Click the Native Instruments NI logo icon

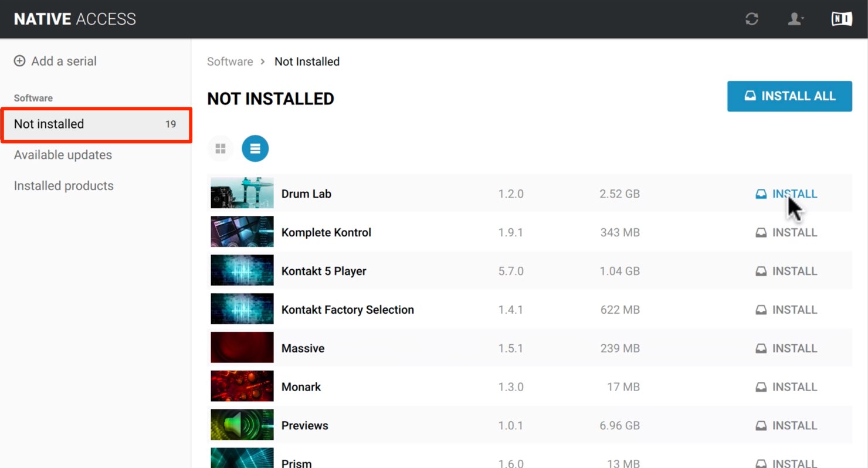pos(842,19)
